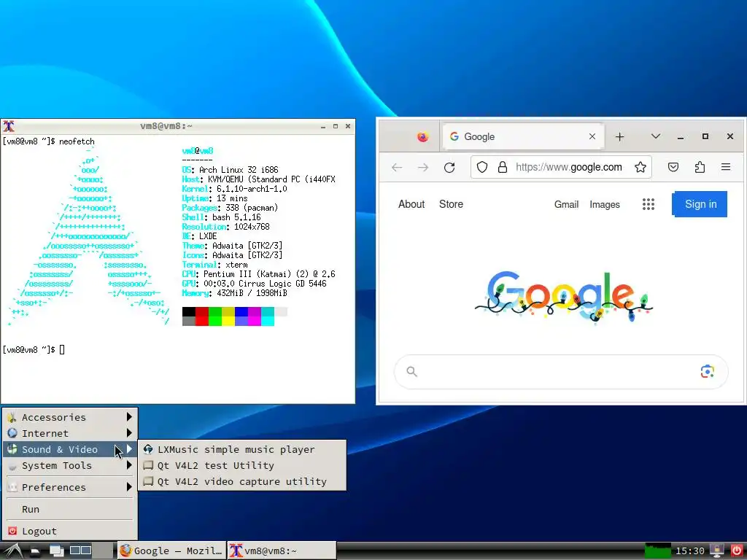Click the System Tools submenu arrow
The height and width of the screenshot is (560, 747).
129,466
